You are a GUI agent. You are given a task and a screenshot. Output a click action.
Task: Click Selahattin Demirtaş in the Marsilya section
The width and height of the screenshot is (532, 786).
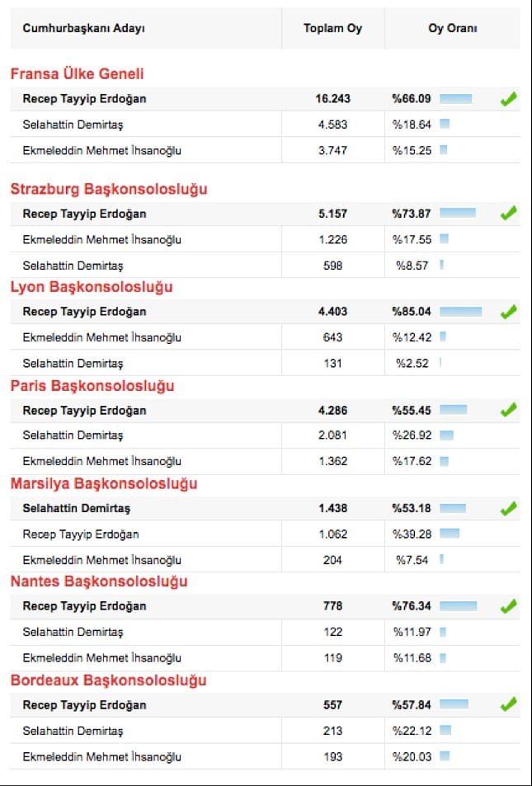coord(76,508)
